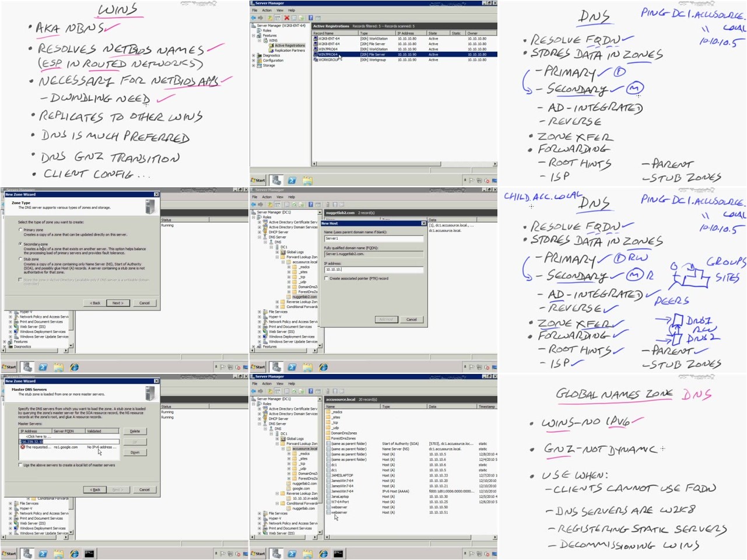
Task: Click the selected IP address field under Master Servers
Action: click(x=69, y=442)
